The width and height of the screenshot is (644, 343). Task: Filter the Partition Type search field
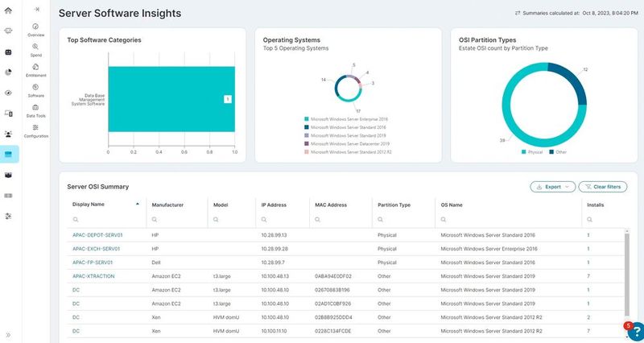(403, 220)
